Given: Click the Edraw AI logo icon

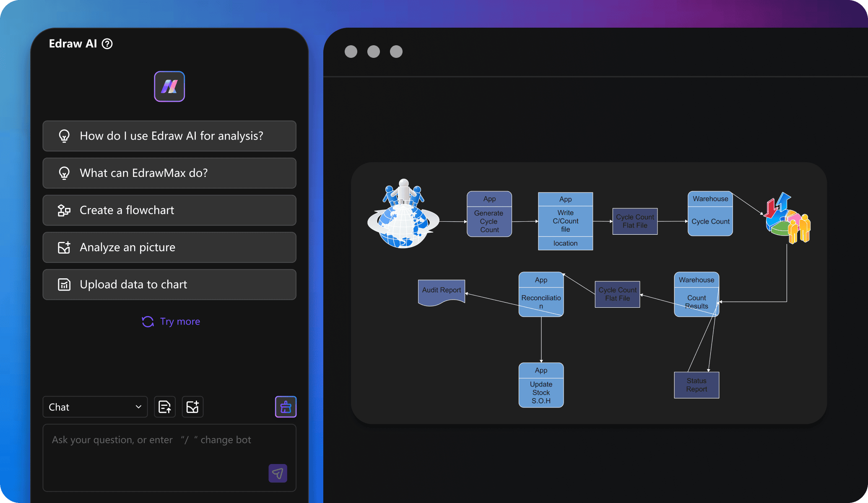Looking at the screenshot, I should coord(170,87).
